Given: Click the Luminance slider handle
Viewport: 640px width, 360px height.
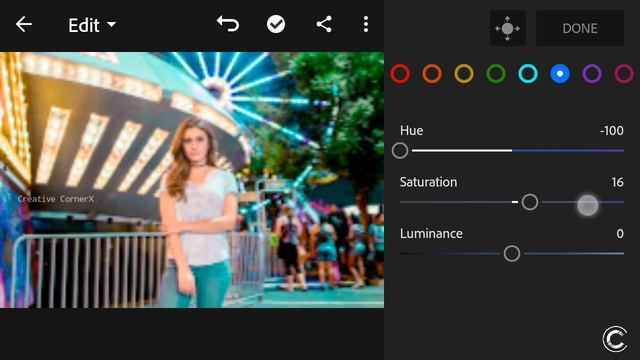Looking at the screenshot, I should [512, 253].
